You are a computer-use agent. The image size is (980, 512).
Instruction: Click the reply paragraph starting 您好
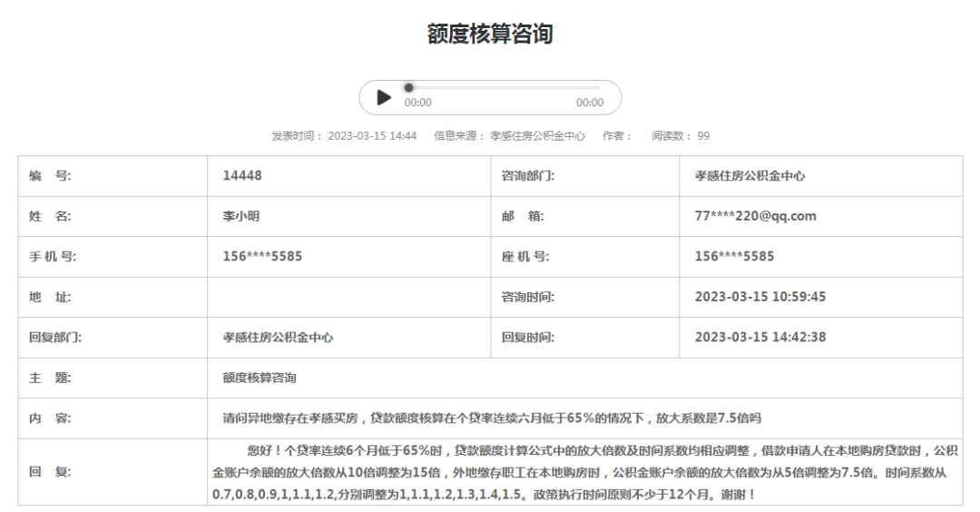tap(585, 472)
